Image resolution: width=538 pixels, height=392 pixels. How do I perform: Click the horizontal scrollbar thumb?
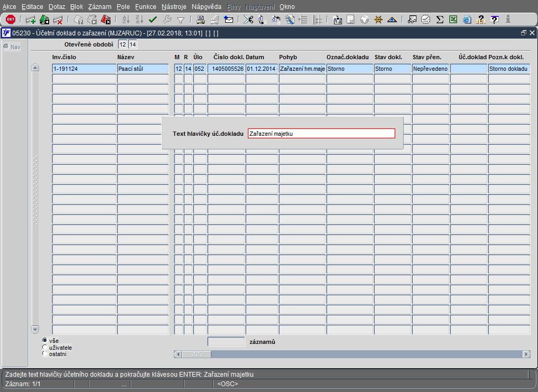coord(196,354)
